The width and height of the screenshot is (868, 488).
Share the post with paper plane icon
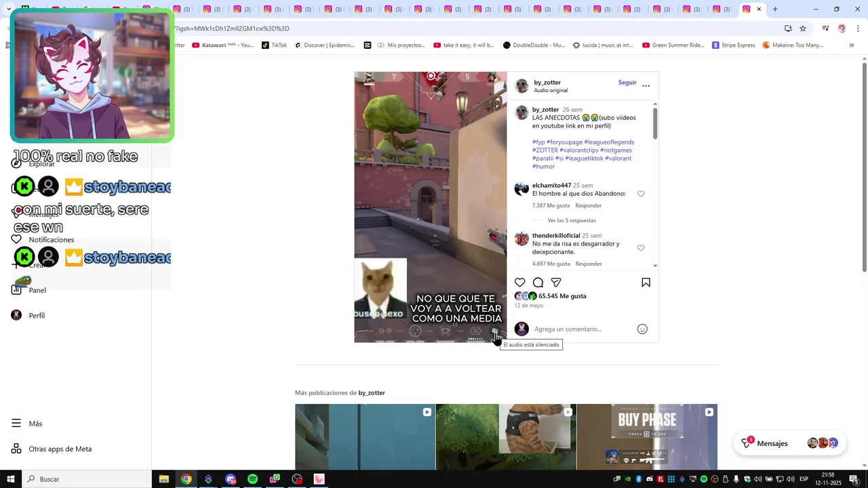tap(556, 283)
